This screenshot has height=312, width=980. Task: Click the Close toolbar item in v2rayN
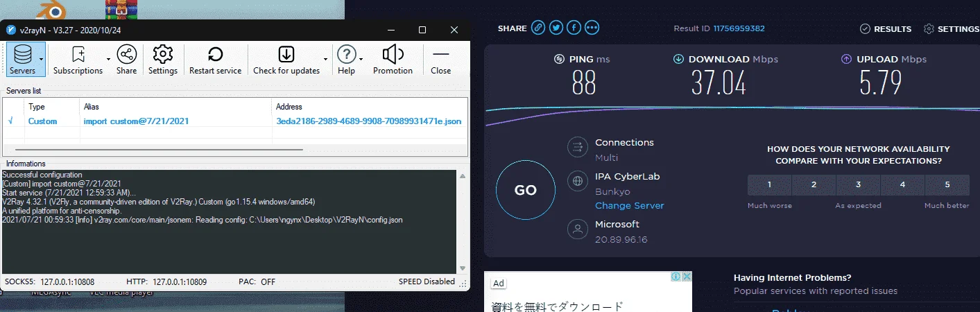click(x=440, y=59)
